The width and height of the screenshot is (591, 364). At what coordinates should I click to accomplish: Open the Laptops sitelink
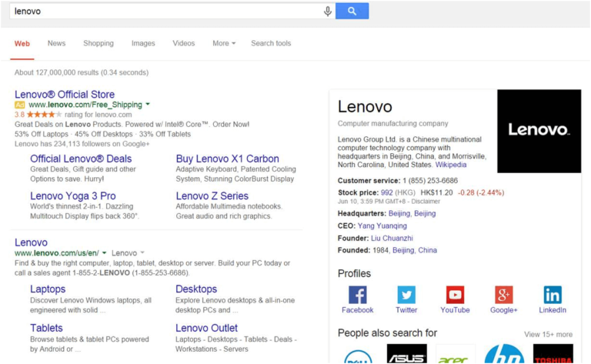48,289
